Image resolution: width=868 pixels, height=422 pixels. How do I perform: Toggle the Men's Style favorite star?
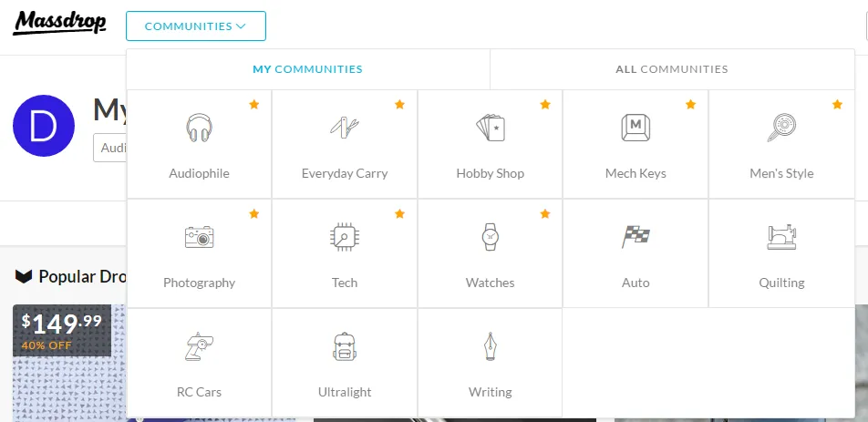837,105
